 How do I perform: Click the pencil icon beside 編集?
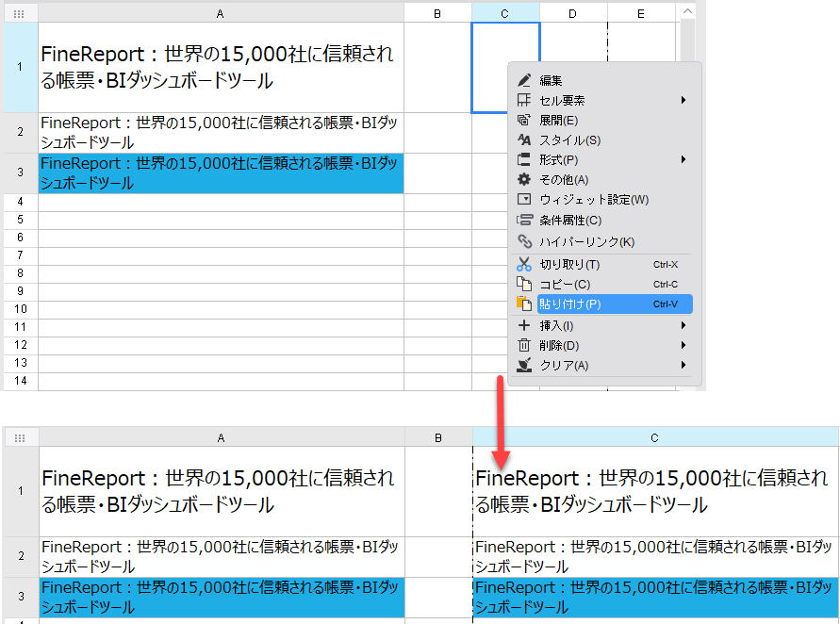click(x=524, y=80)
